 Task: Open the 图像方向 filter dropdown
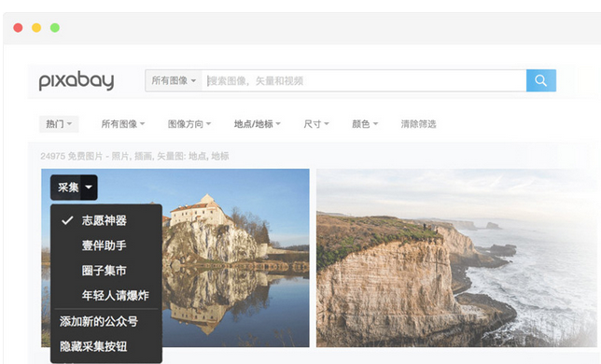point(189,124)
